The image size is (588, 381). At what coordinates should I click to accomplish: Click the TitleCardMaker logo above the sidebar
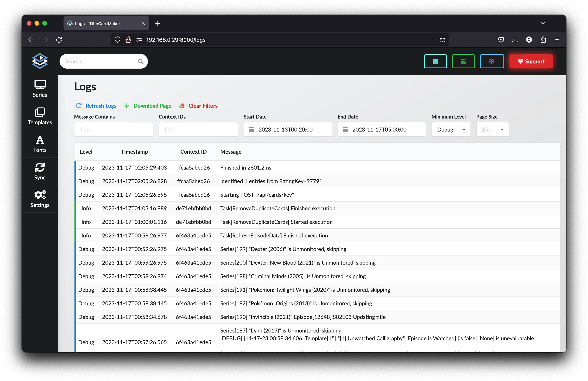40,61
